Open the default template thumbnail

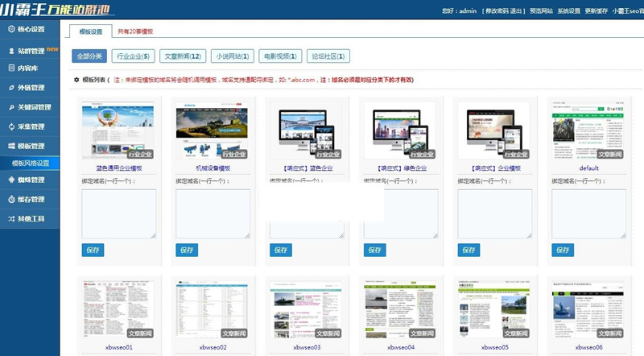pyautogui.click(x=588, y=130)
